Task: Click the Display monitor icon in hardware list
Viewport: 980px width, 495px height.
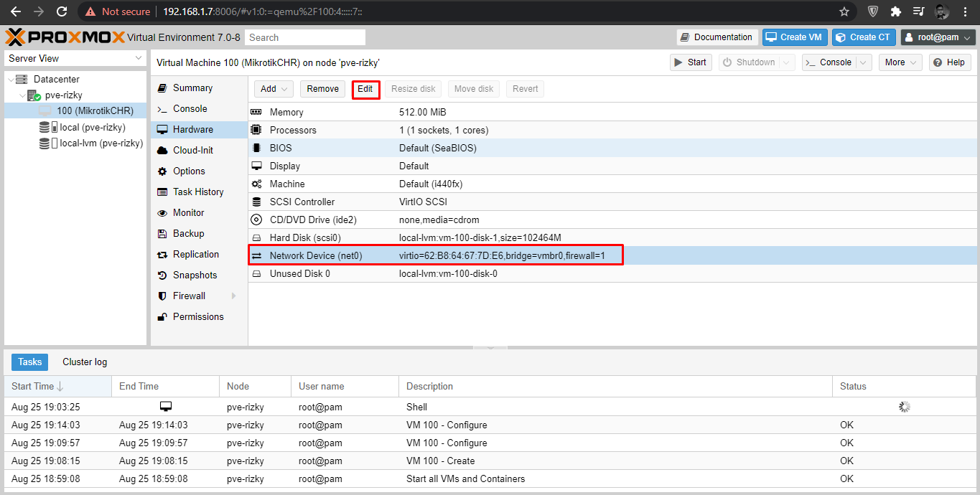Action: tap(256, 166)
